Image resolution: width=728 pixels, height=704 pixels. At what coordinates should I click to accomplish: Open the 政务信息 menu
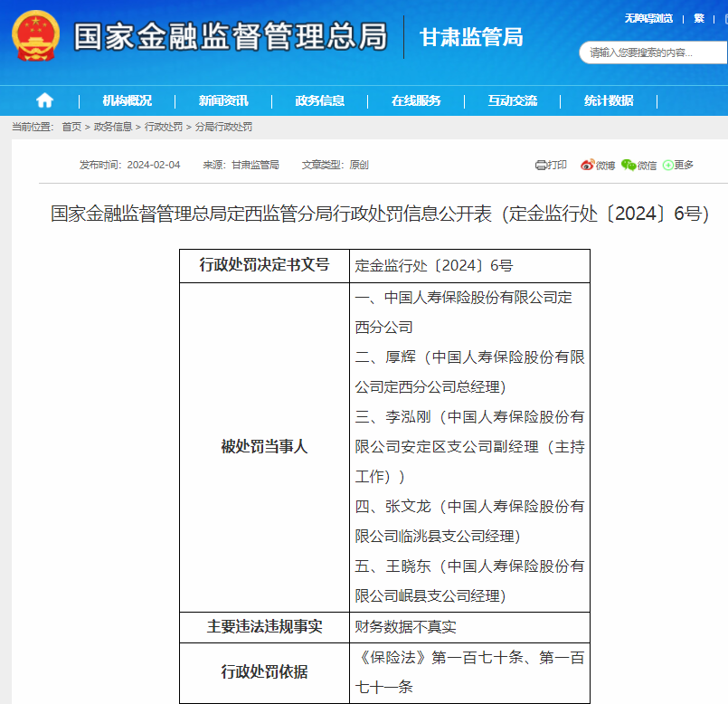coord(320,100)
